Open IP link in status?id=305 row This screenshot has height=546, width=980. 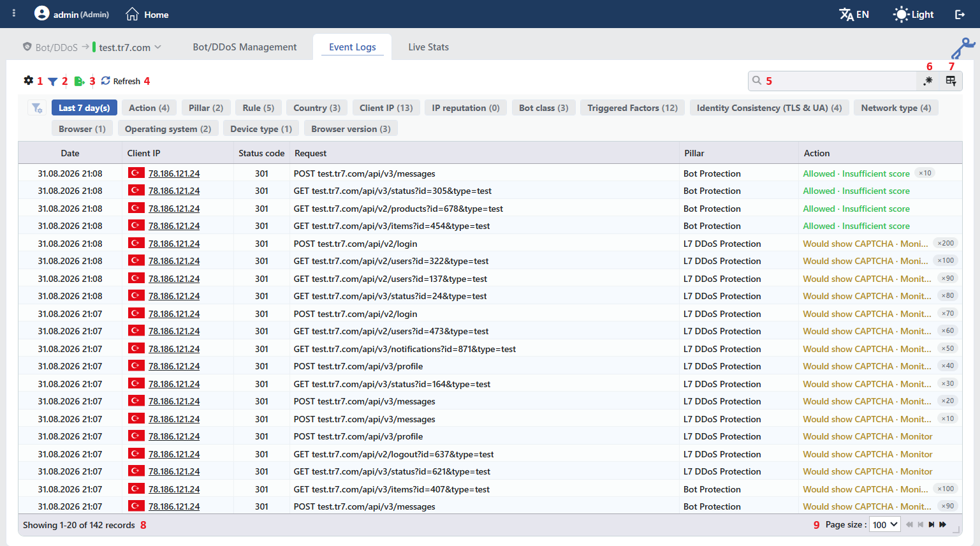pos(174,191)
